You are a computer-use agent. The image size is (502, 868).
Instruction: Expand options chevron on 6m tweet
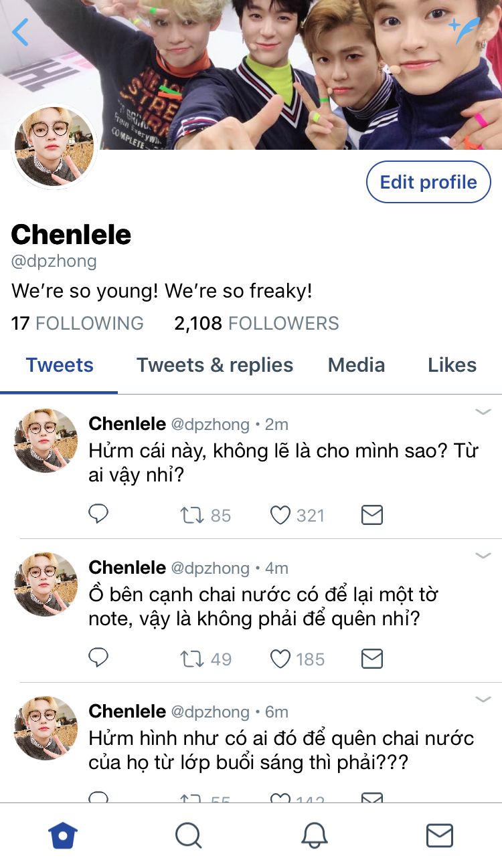[483, 699]
